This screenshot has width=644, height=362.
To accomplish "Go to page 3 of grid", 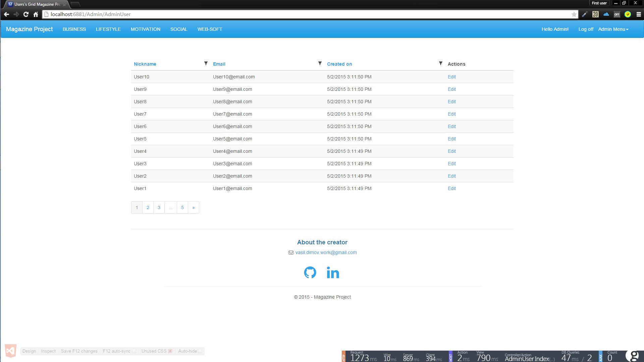I will [x=159, y=207].
